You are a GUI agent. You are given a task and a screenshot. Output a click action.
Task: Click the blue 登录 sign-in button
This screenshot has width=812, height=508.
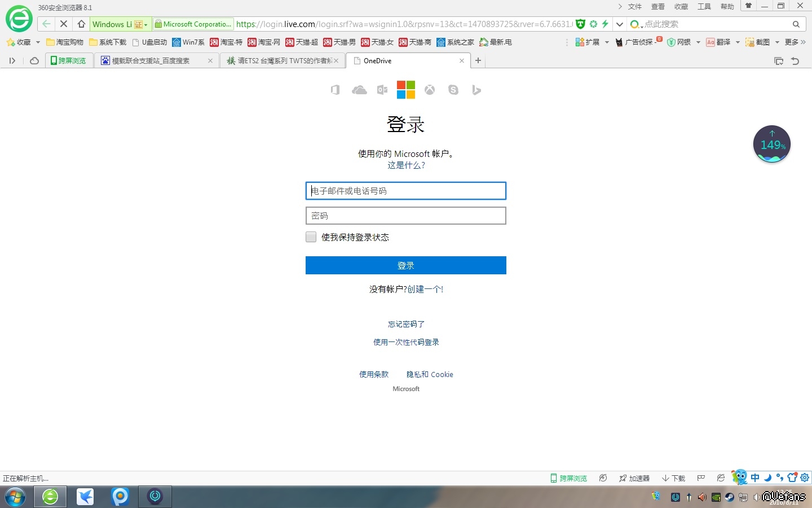coord(405,265)
